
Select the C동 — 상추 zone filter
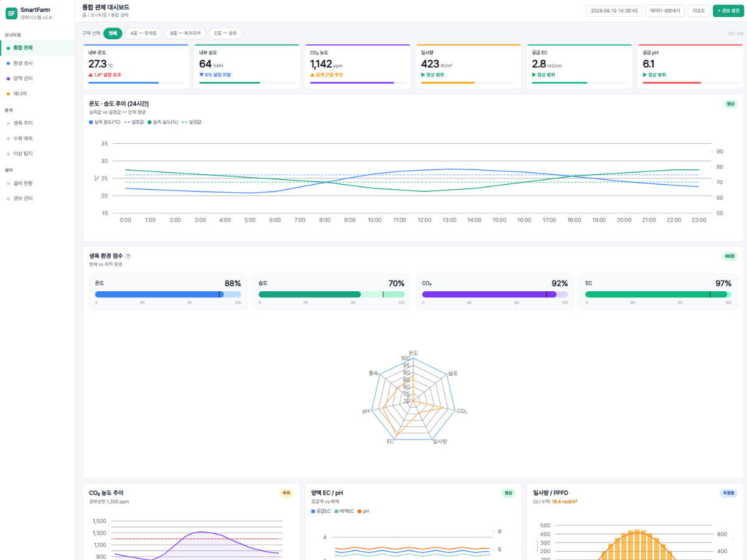tap(225, 34)
